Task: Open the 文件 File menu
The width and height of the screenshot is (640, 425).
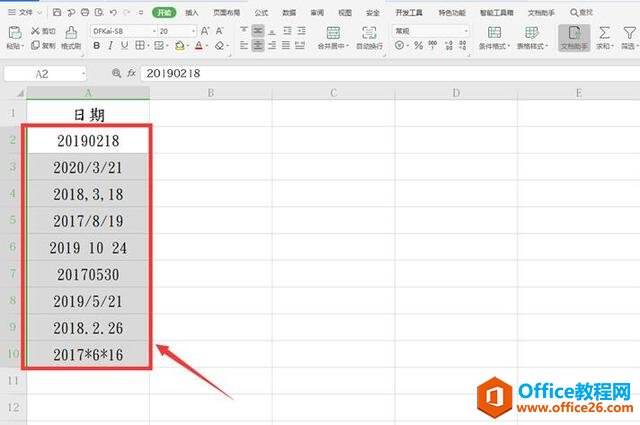Action: point(25,13)
